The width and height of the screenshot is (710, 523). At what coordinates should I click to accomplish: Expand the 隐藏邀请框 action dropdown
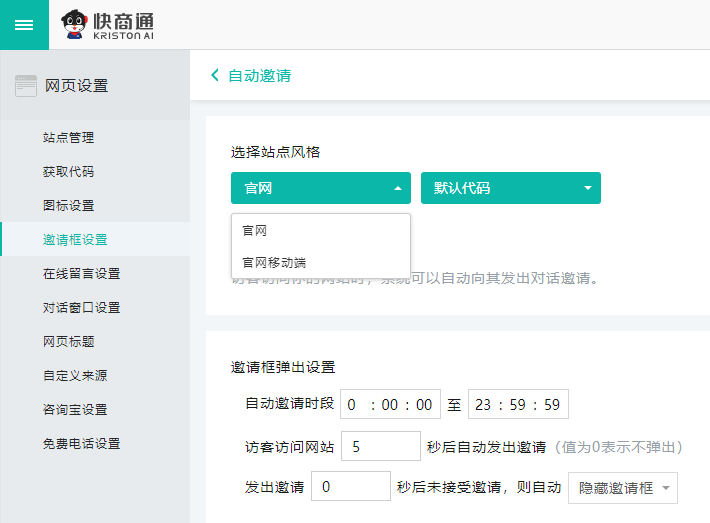coord(622,488)
